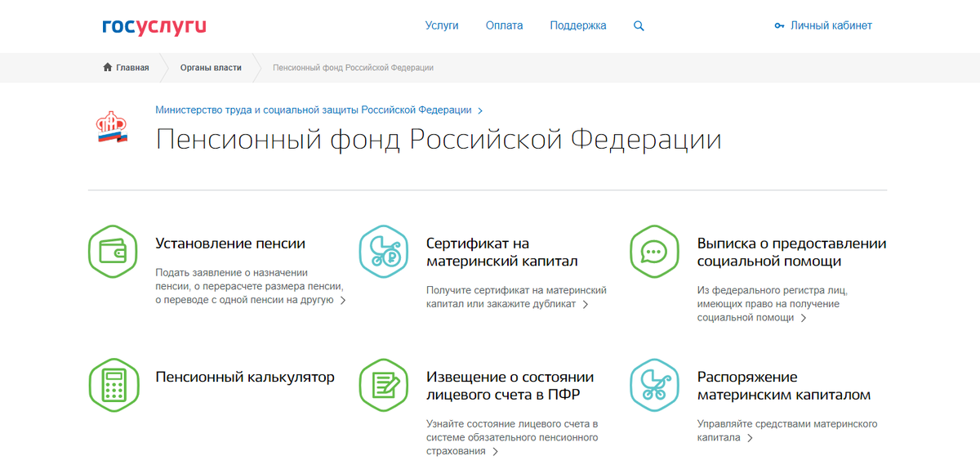Open the Поддержка menu item

[x=578, y=25]
